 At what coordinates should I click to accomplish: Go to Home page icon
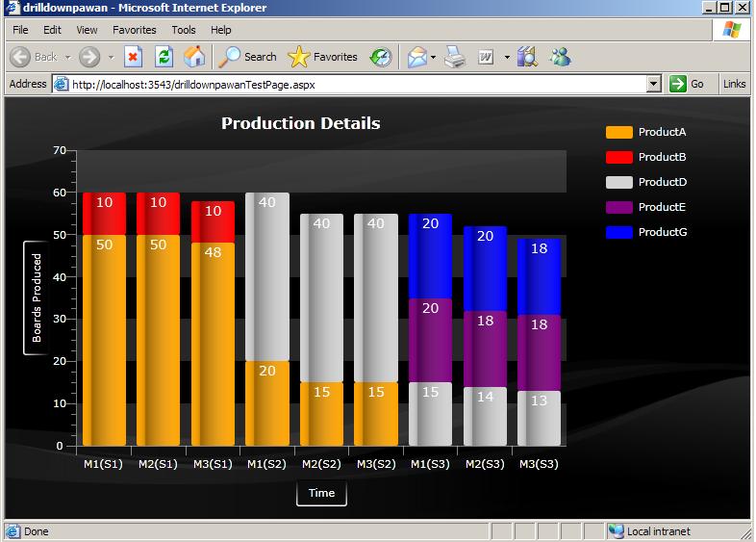click(194, 57)
